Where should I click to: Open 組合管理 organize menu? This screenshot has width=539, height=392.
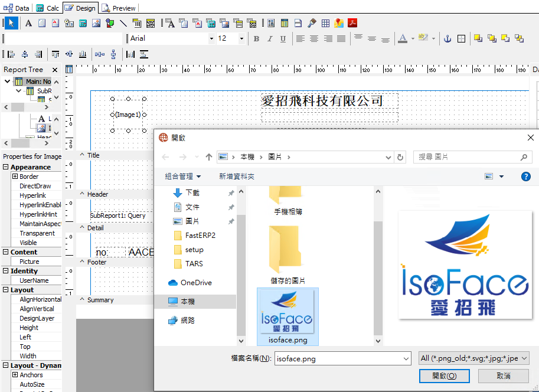pyautogui.click(x=182, y=177)
